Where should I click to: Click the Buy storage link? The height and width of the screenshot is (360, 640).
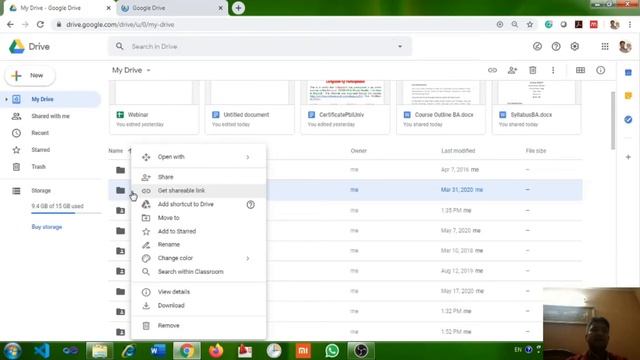47,227
